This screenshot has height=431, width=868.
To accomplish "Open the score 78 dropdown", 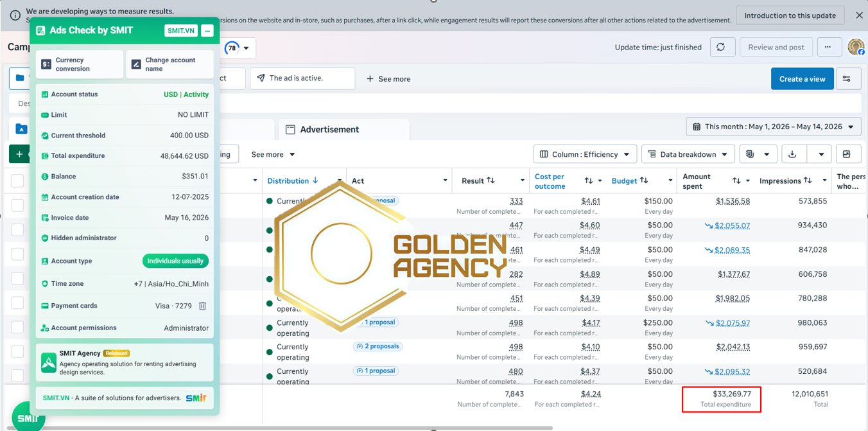I will (x=239, y=48).
